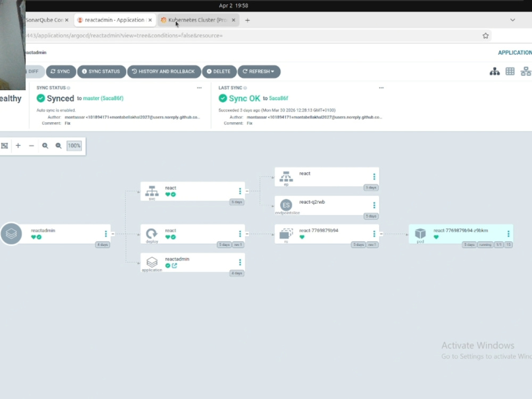Click Synced status checkmark icon

coord(41,98)
